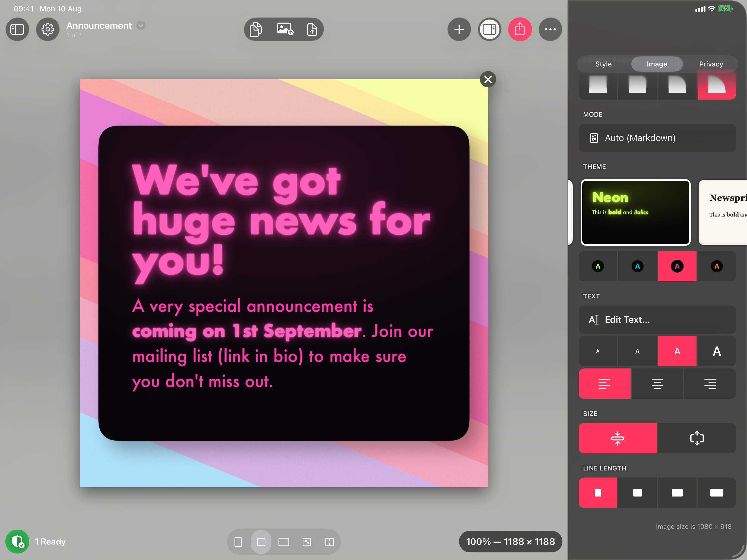747x560 pixels.
Task: Select the pink highlighted text size A
Action: [677, 351]
